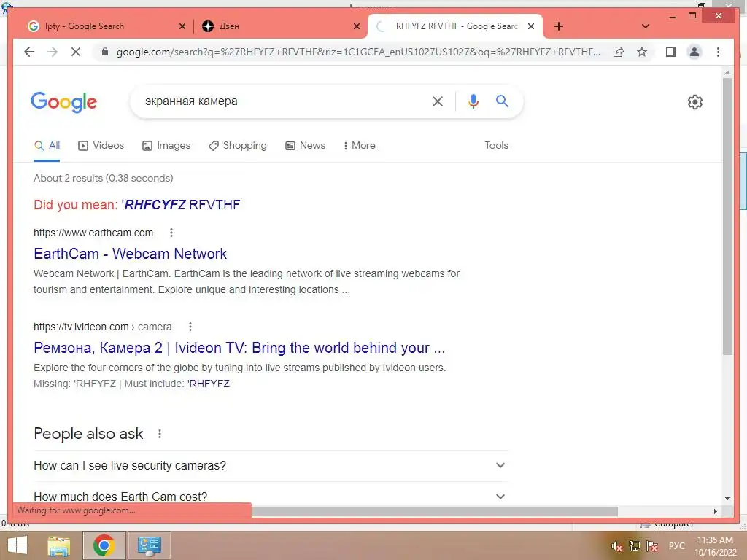Open options for the earthcam.com result
The width and height of the screenshot is (747, 560).
tap(171, 233)
